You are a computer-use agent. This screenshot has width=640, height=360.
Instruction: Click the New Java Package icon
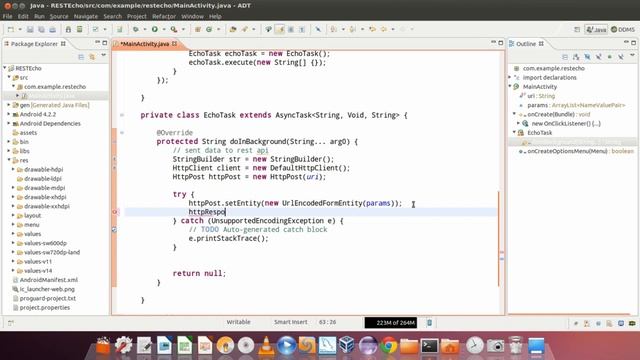click(x=198, y=29)
